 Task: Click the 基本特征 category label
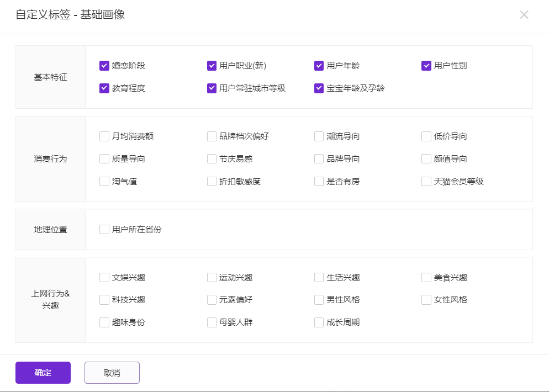(x=50, y=77)
